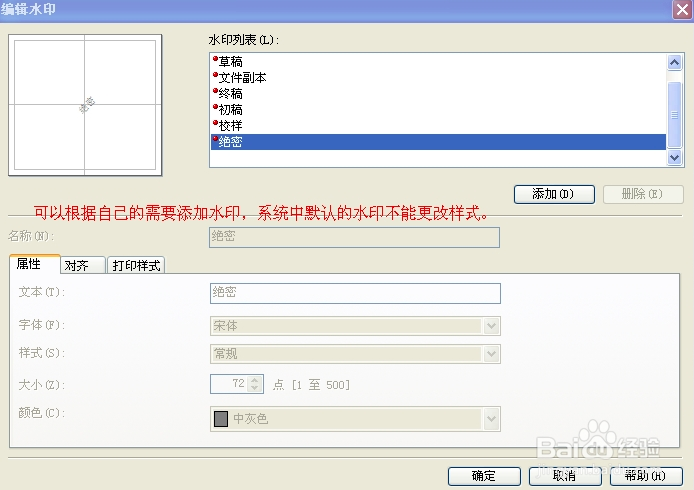
Task: Open the 字体 font dropdown showing 宋体
Action: tap(355, 326)
